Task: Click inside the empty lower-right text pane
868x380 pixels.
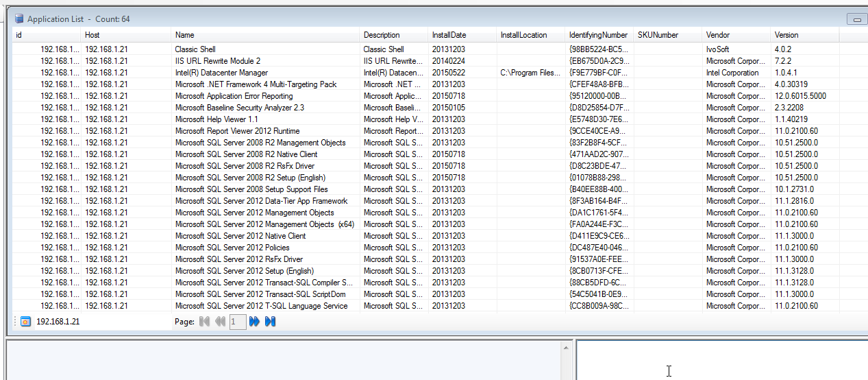Action: 719,360
